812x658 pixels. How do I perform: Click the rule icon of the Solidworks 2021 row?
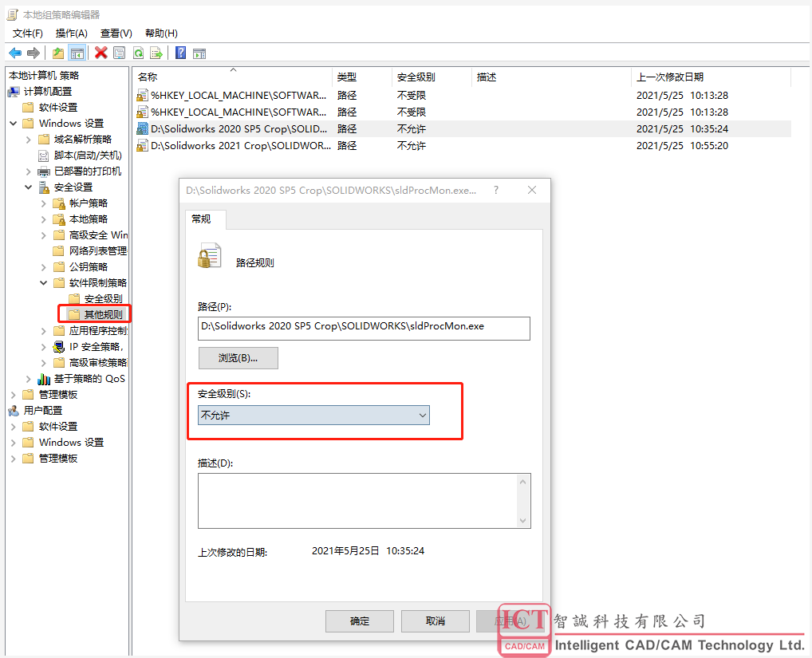click(x=142, y=146)
